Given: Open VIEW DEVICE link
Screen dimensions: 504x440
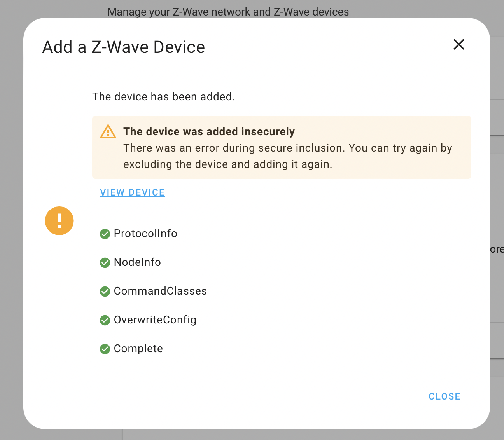Looking at the screenshot, I should pyautogui.click(x=132, y=192).
